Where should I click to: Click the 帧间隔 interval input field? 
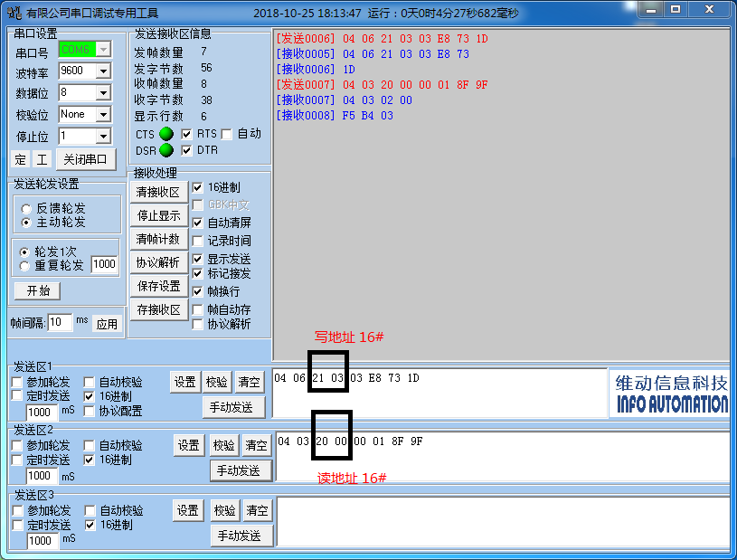pos(60,323)
